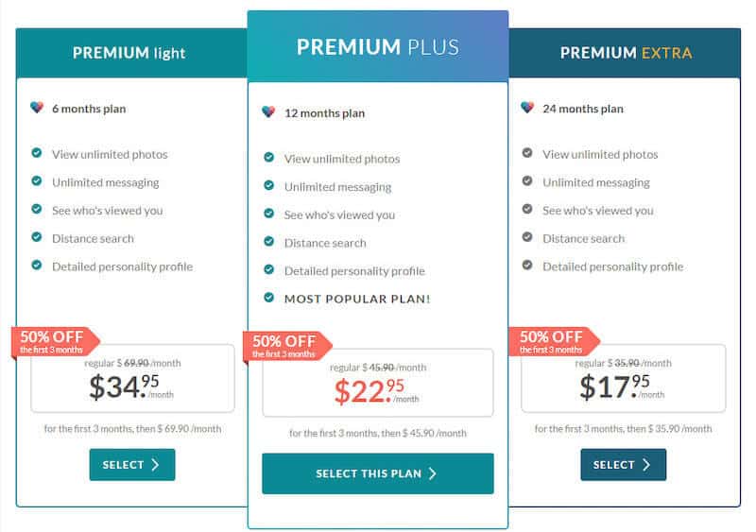Click checkmark for Unlimited messaging in Premium Plus
This screenshot has width=756, height=532.
pyautogui.click(x=269, y=185)
